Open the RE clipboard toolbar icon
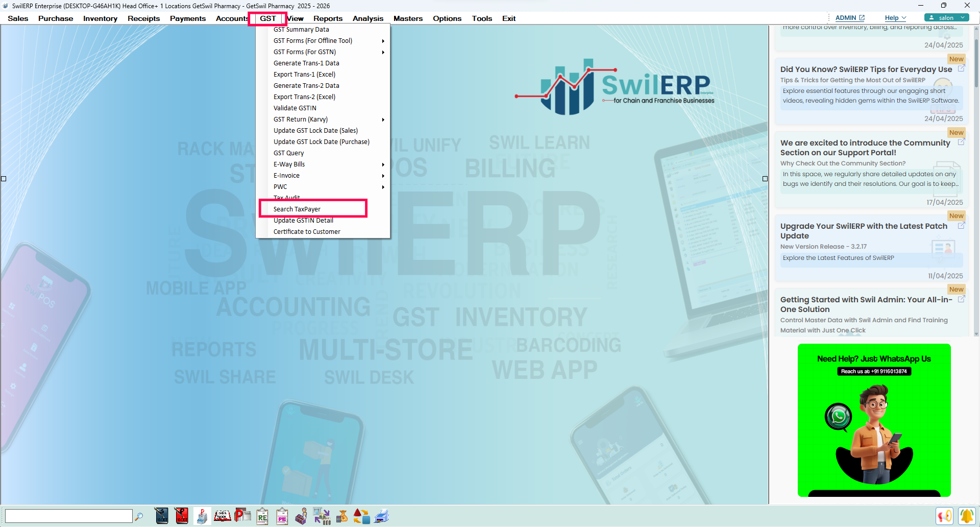The image size is (980, 527). pos(262,516)
